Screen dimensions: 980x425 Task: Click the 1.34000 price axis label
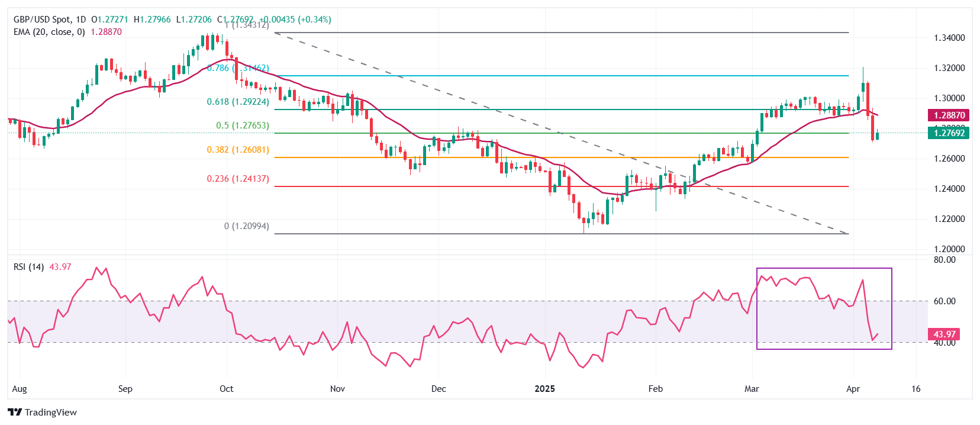949,38
